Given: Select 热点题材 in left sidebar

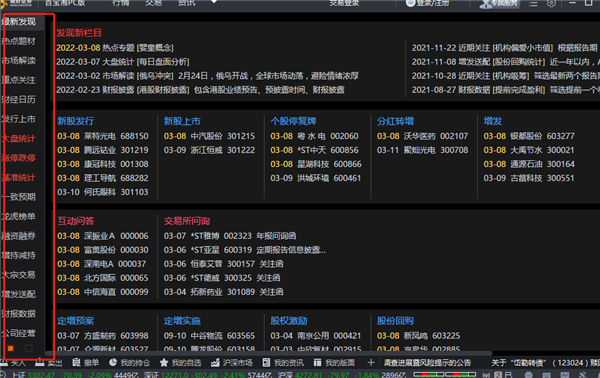Looking at the screenshot, I should coord(19,41).
